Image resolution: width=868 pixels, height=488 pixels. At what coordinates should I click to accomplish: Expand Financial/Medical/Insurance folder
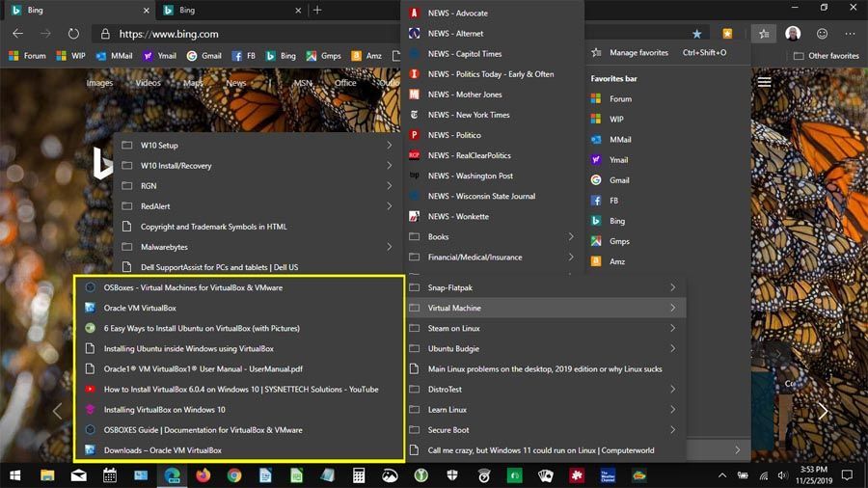[x=494, y=258]
